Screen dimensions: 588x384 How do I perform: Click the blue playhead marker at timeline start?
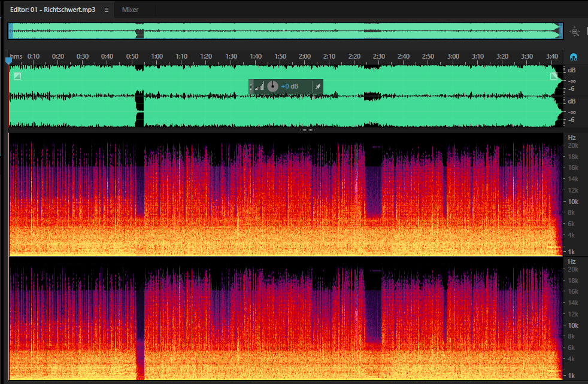[8, 60]
